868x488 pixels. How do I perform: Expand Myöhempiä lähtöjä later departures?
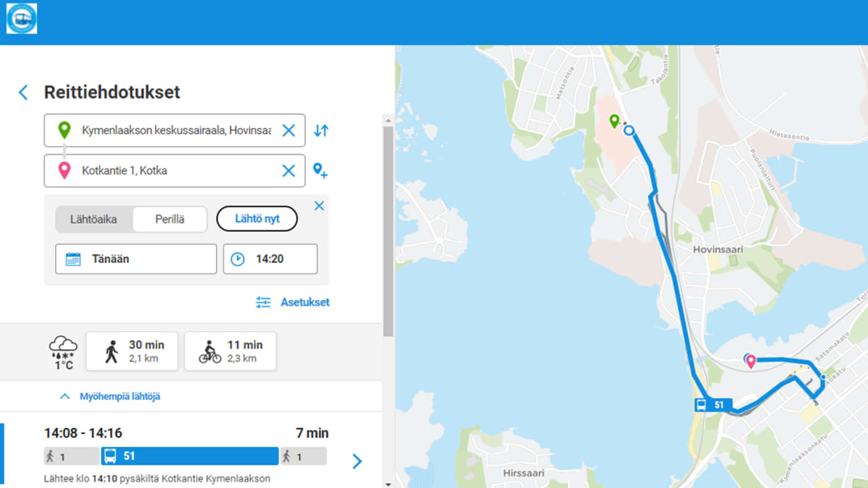110,397
